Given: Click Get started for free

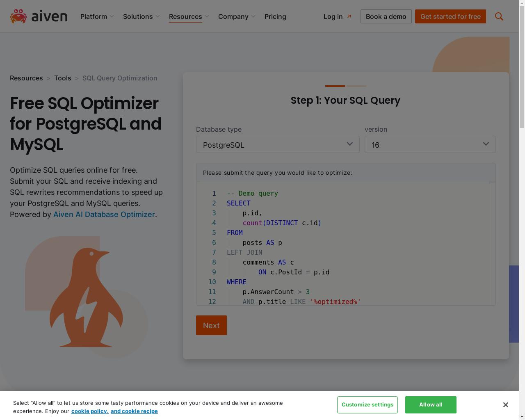Looking at the screenshot, I should point(450,16).
